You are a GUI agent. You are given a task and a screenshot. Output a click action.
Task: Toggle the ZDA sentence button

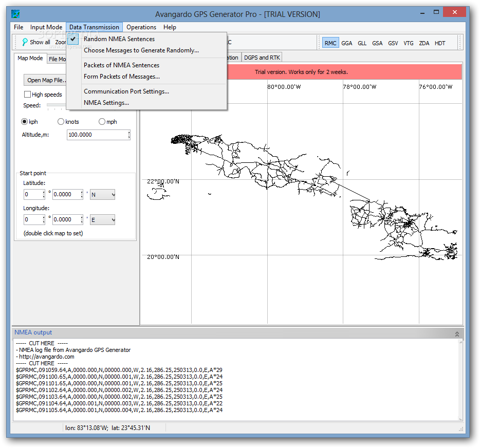click(424, 43)
